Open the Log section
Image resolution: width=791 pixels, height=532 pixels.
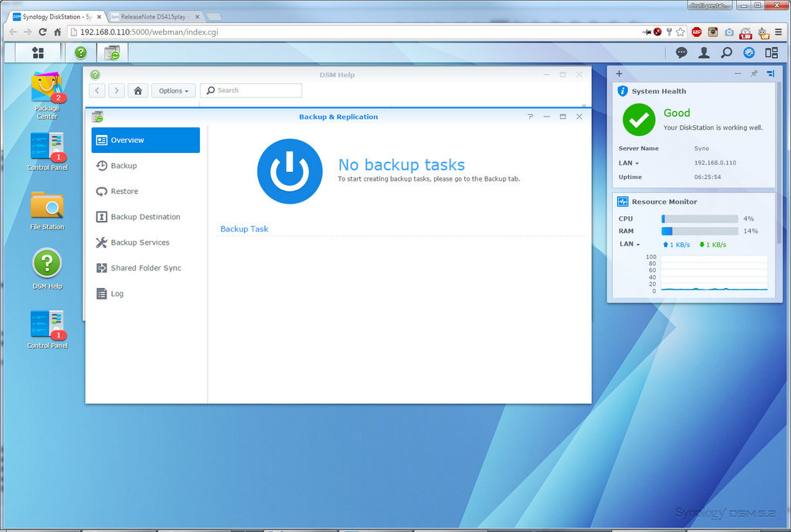145,294
